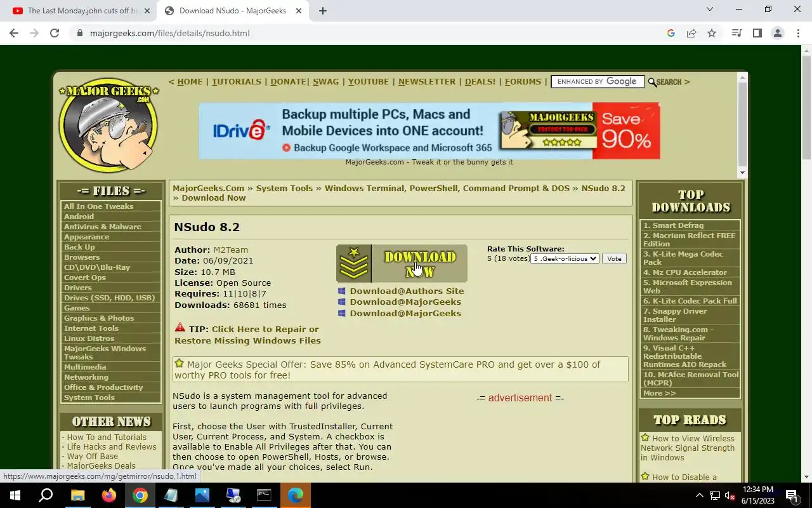Open TUTORIALS in top navigation

(x=236, y=81)
